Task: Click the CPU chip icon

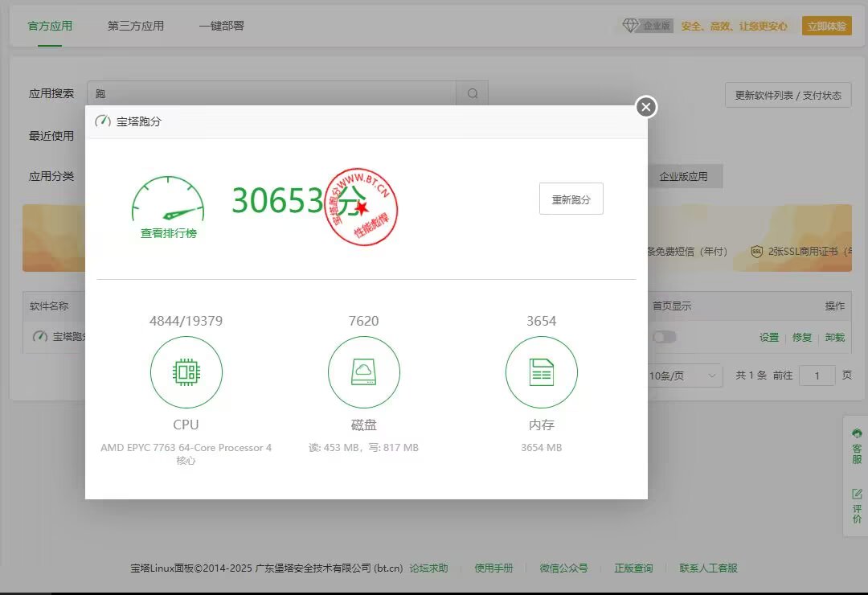Action: pos(186,372)
